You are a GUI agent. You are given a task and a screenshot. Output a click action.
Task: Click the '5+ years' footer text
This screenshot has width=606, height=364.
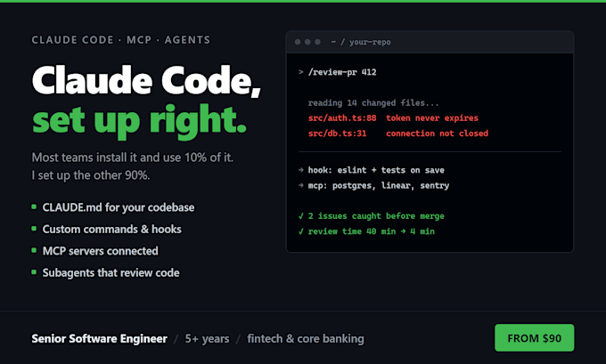click(207, 339)
